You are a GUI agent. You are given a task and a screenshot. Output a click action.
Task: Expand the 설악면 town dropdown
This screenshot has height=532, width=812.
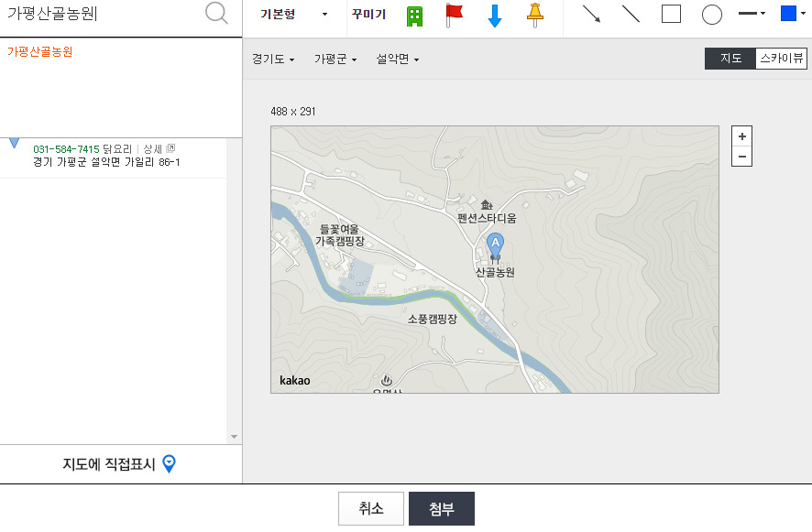(397, 60)
